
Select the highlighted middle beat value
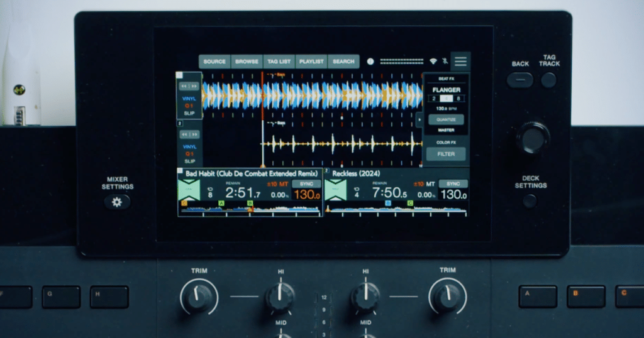click(x=447, y=99)
